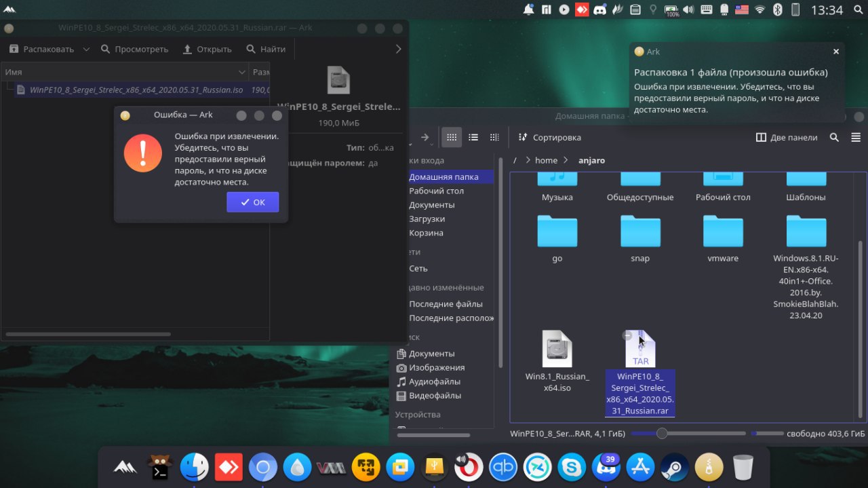
Task: Open the Распаковать dropdown arrow in Ark
Action: [x=87, y=49]
